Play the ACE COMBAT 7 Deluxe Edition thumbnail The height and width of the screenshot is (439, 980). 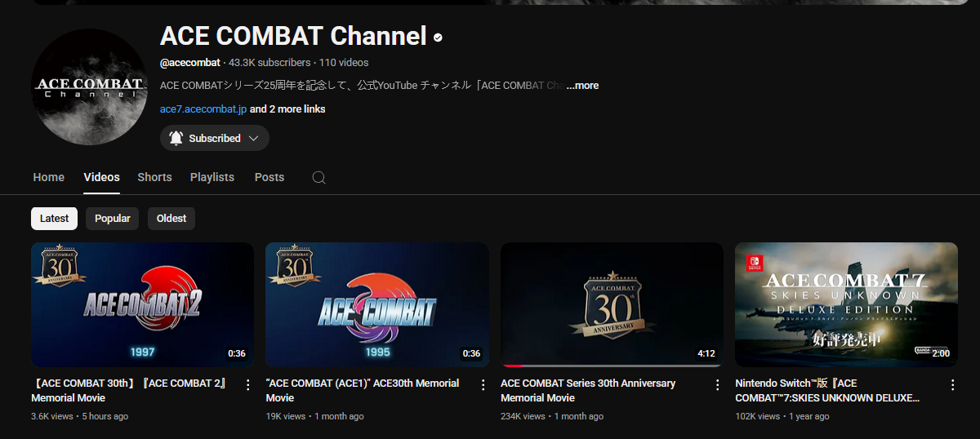(846, 304)
